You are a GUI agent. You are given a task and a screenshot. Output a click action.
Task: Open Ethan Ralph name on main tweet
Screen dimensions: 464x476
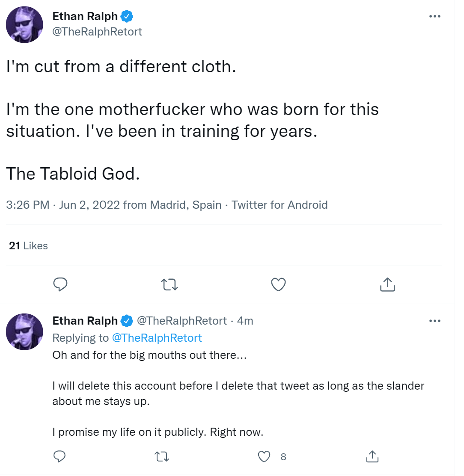pyautogui.click(x=85, y=16)
